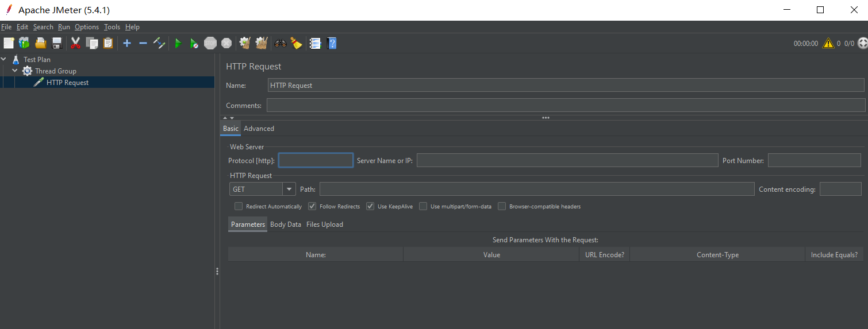Click the Add plus icon in toolbar
The image size is (868, 329).
127,43
